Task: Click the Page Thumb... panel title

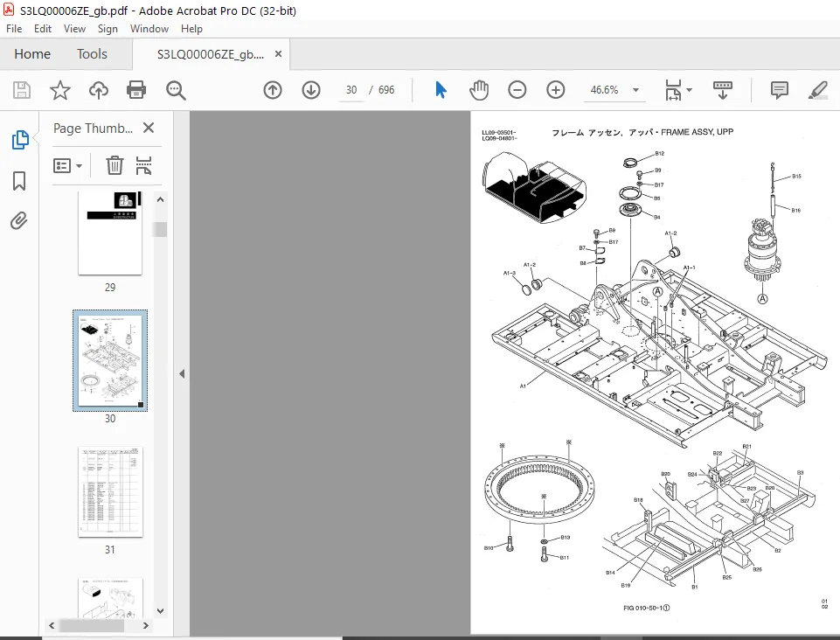Action: (x=93, y=129)
